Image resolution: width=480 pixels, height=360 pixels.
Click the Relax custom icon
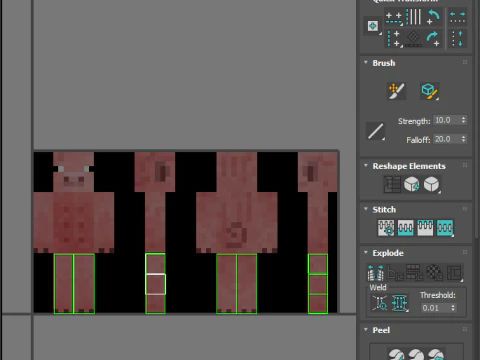point(432,184)
